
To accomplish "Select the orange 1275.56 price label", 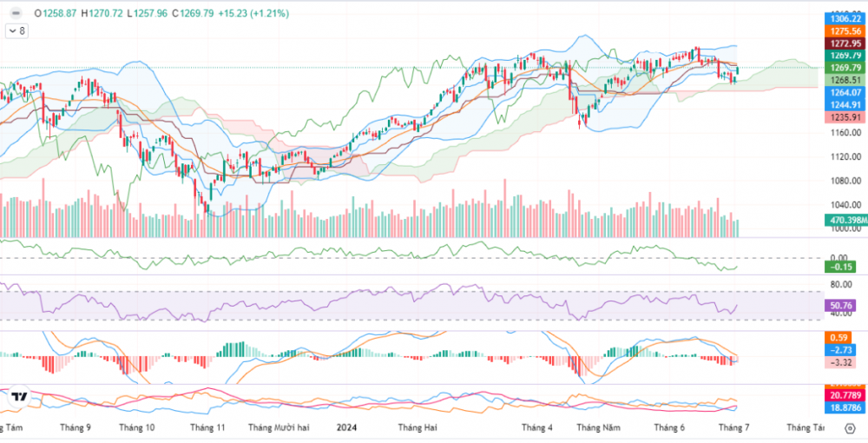I will 845,30.
